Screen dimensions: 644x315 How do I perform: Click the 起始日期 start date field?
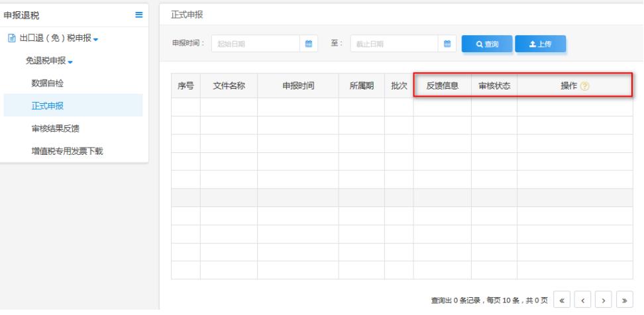tap(255, 44)
